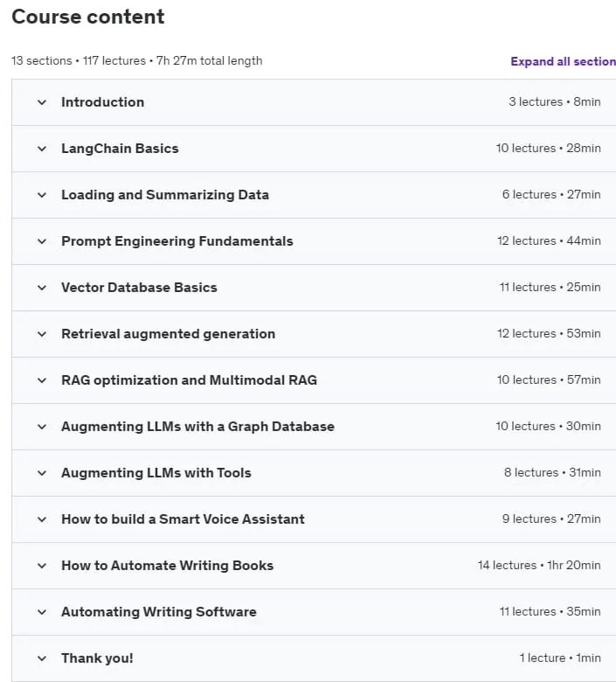The height and width of the screenshot is (682, 616).
Task: Click the Thank you! section title
Action: pyautogui.click(x=97, y=658)
